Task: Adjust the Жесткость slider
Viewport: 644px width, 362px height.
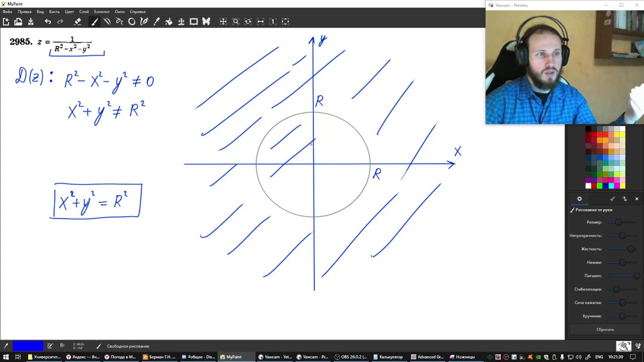Action: point(622,249)
